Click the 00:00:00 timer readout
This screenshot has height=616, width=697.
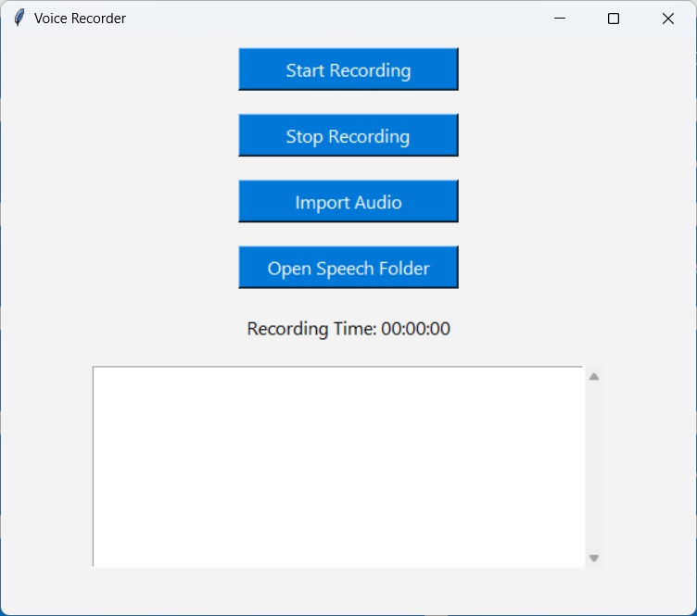click(415, 329)
